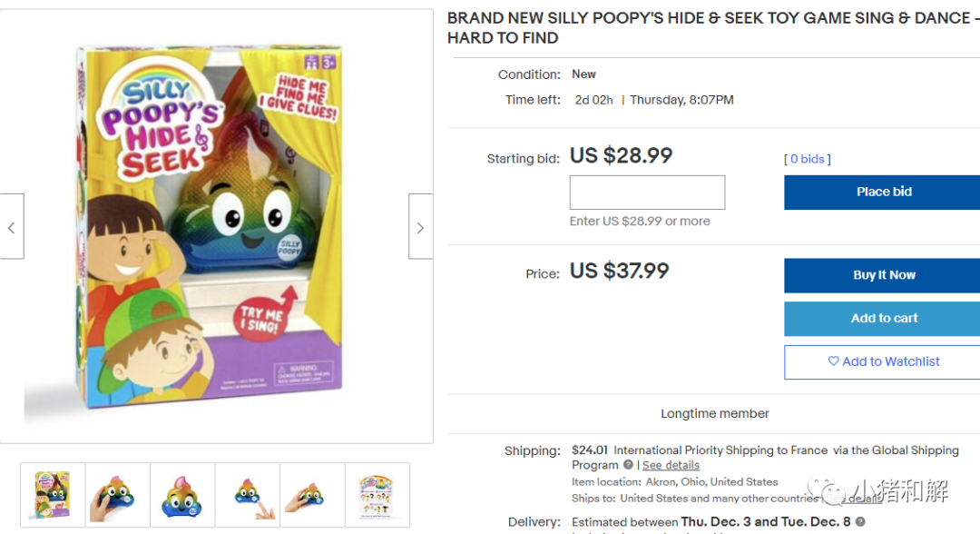The height and width of the screenshot is (534, 980).
Task: Select the first thumbnail of the boxed game
Action: click(x=53, y=495)
